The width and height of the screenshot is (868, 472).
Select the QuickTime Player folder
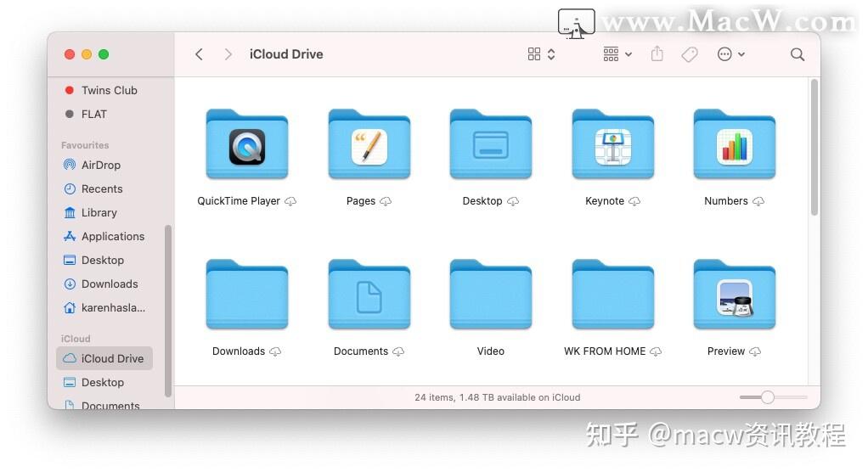click(x=247, y=144)
